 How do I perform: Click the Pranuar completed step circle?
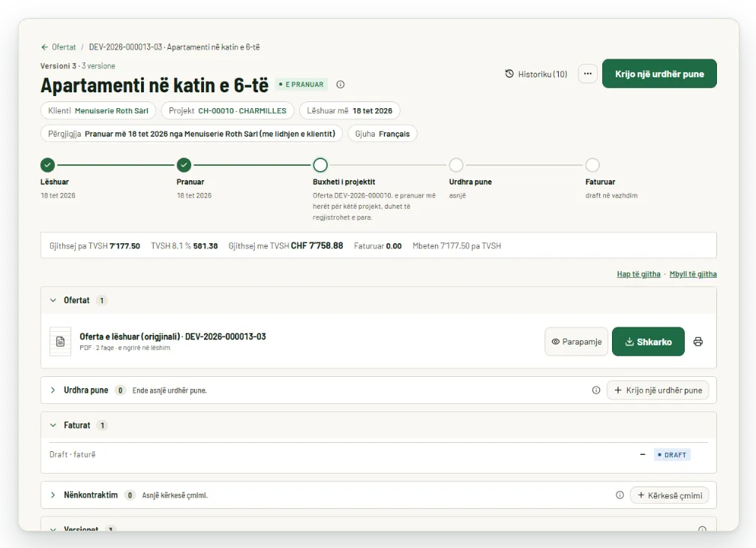coord(184,165)
